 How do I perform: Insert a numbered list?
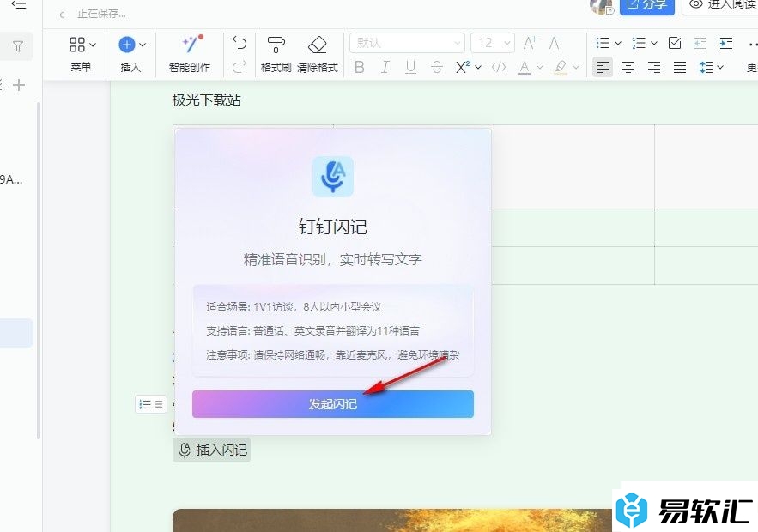point(639,43)
